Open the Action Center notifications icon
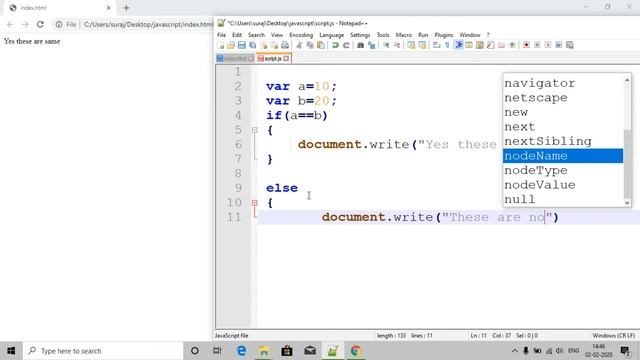The image size is (640, 360). tap(625, 351)
